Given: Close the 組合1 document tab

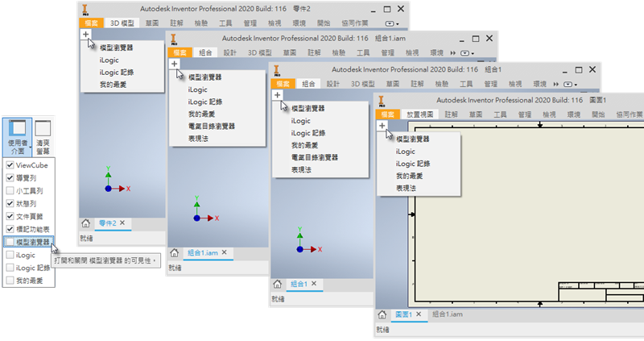Looking at the screenshot, I should (x=314, y=284).
